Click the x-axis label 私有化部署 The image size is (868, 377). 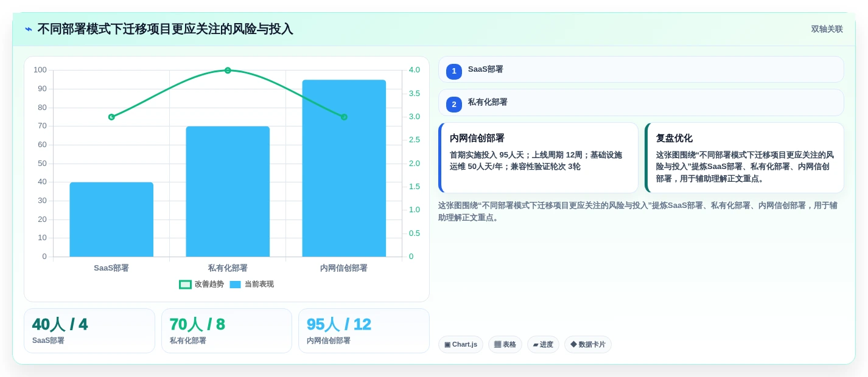point(228,268)
